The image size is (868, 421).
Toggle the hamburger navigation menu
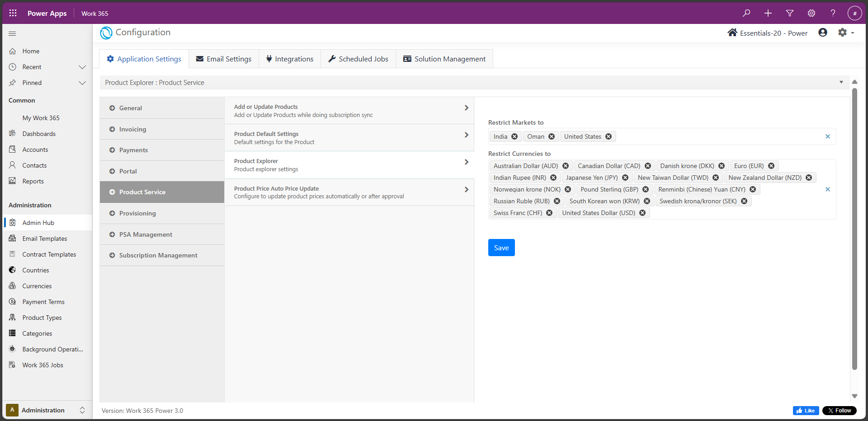pos(12,33)
